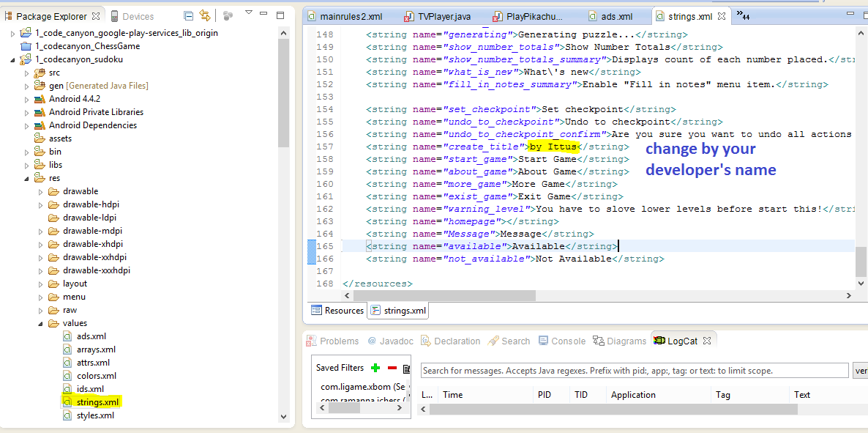Image resolution: width=868 pixels, height=433 pixels.
Task: Open arrays.xml file
Action: point(96,349)
